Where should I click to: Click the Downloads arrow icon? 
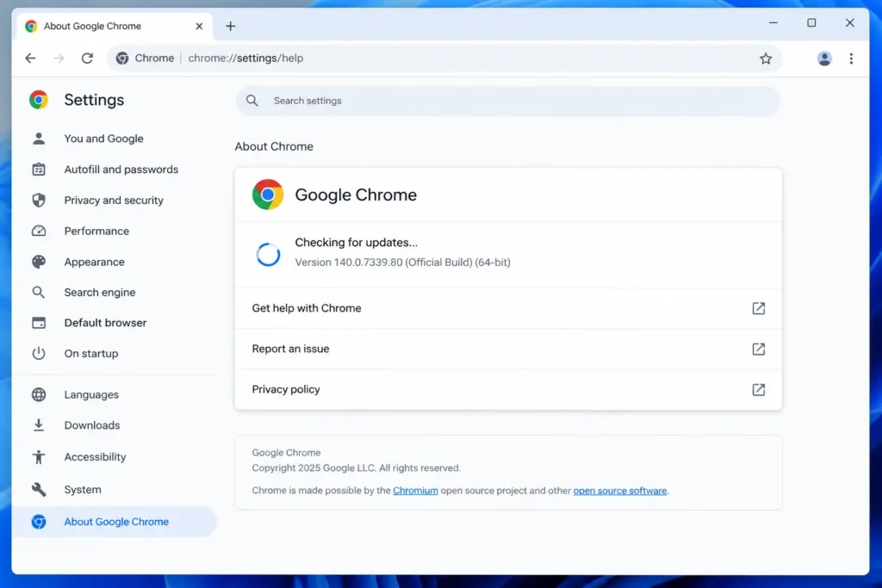tap(39, 425)
